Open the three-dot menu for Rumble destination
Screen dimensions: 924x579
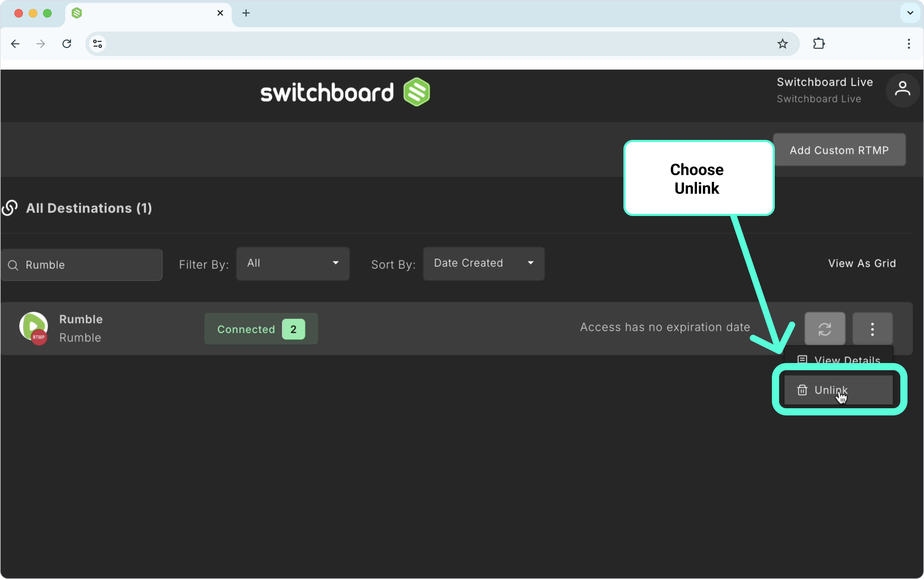point(872,329)
